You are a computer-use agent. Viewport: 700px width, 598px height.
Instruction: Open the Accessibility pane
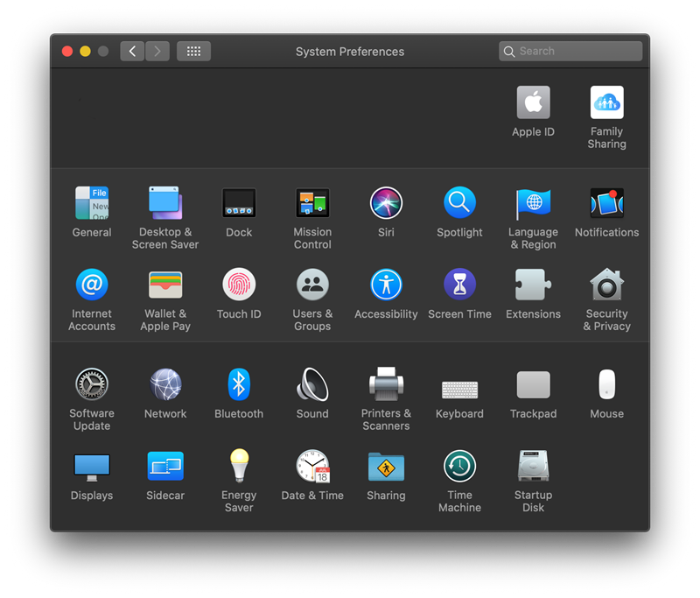pyautogui.click(x=386, y=285)
